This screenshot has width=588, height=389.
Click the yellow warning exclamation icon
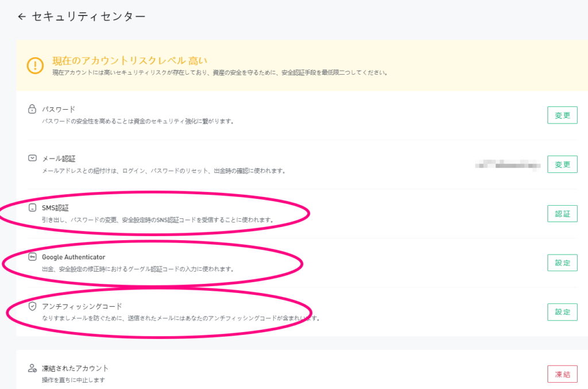click(x=35, y=66)
